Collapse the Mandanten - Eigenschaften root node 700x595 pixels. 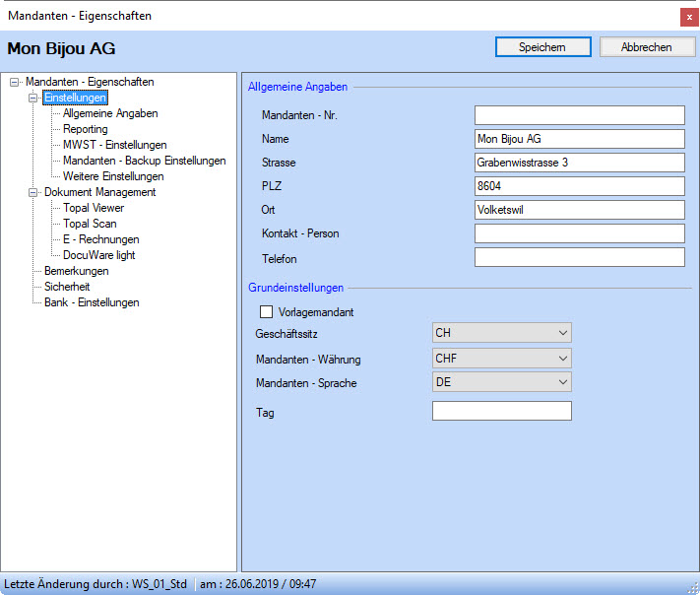click(x=15, y=83)
